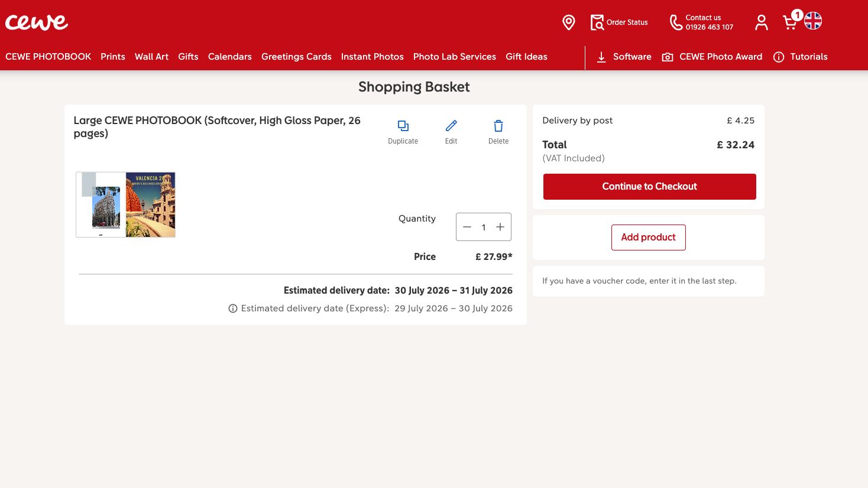Image resolution: width=868 pixels, height=488 pixels.
Task: Open the Gifts menu
Action: coord(188,57)
